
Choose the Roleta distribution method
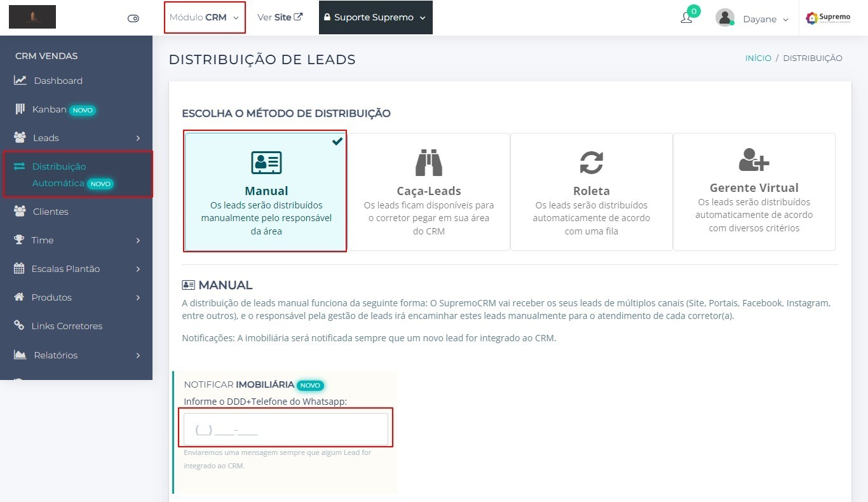pyautogui.click(x=591, y=192)
